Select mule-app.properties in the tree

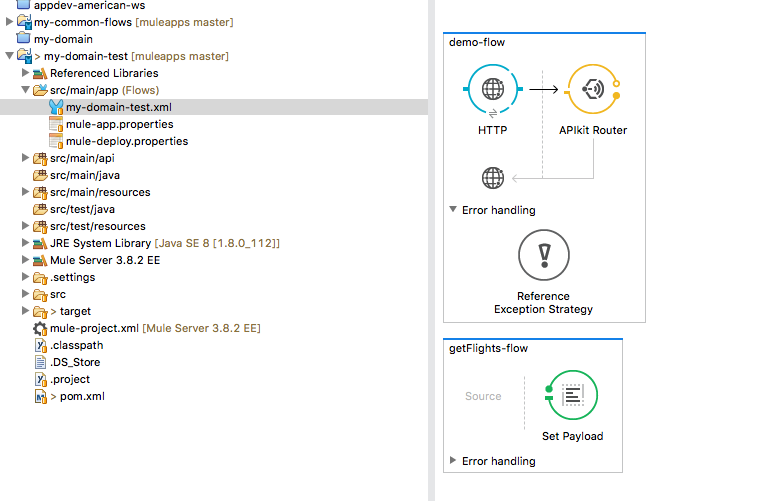tap(120, 124)
